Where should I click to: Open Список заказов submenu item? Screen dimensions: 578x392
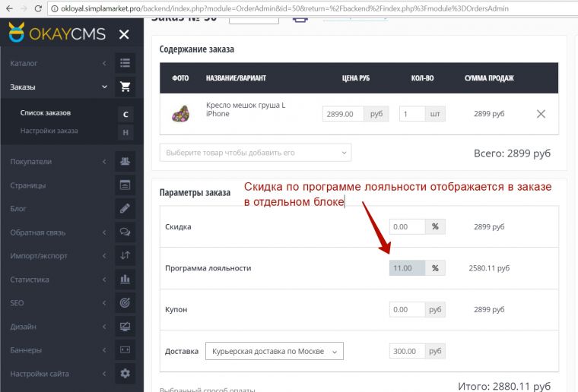[x=46, y=113]
